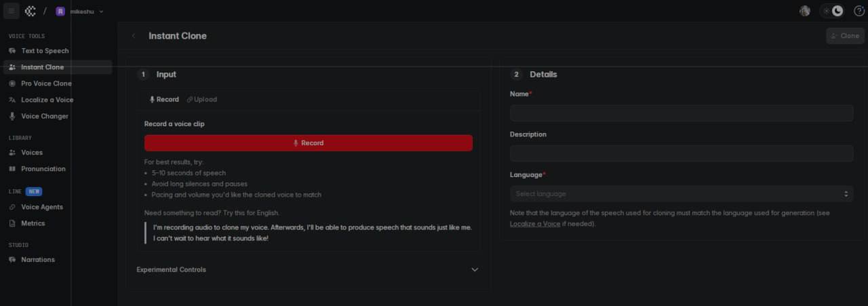This screenshot has width=868, height=306.
Task: Follow the Localize a Voice link
Action: [x=535, y=224]
